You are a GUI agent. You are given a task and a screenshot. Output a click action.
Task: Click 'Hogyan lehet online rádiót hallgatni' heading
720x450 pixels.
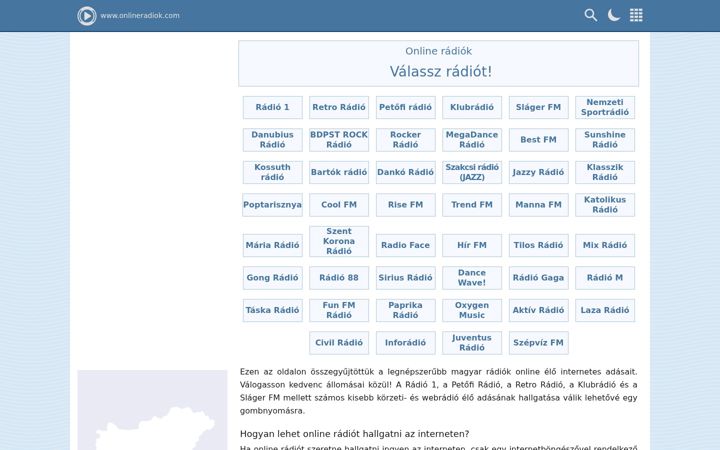[354, 434]
